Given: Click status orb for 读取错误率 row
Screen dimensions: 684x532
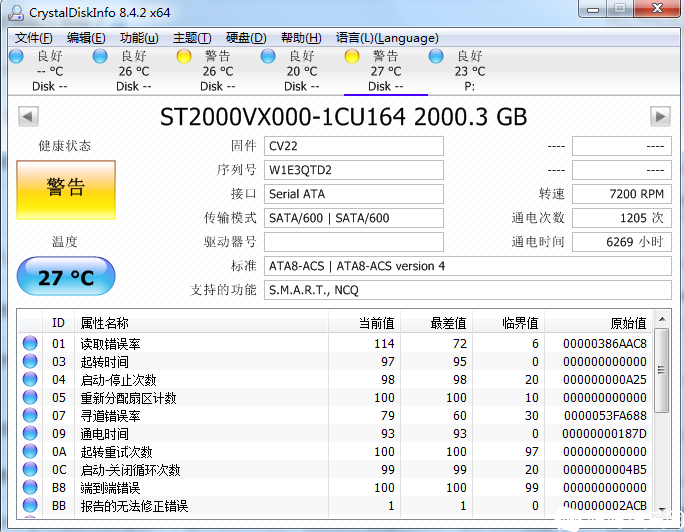Looking at the screenshot, I should click(x=30, y=343).
